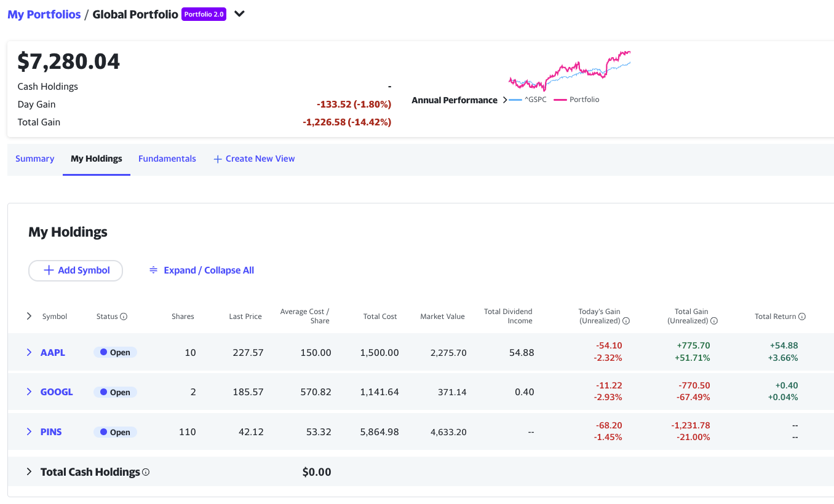Image resolution: width=834 pixels, height=504 pixels.
Task: Click the My Holdings section heading
Action: click(68, 232)
